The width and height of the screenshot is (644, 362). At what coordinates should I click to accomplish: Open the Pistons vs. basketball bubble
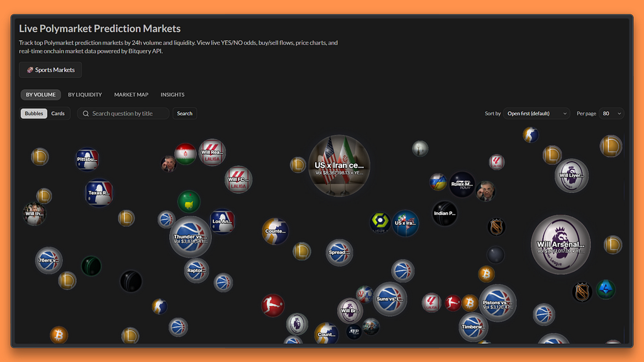tap(497, 303)
